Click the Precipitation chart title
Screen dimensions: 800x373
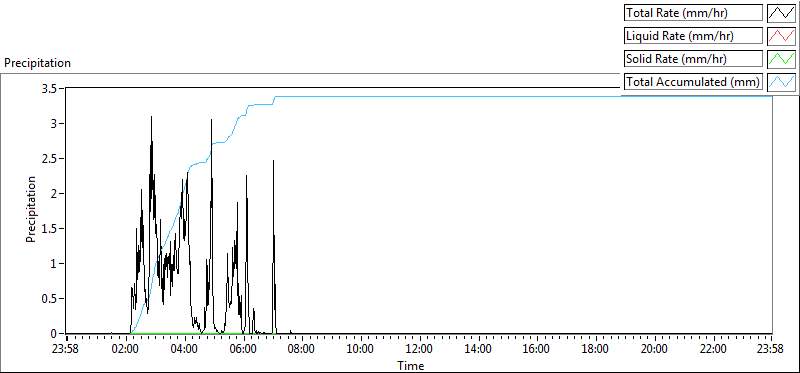click(x=37, y=63)
